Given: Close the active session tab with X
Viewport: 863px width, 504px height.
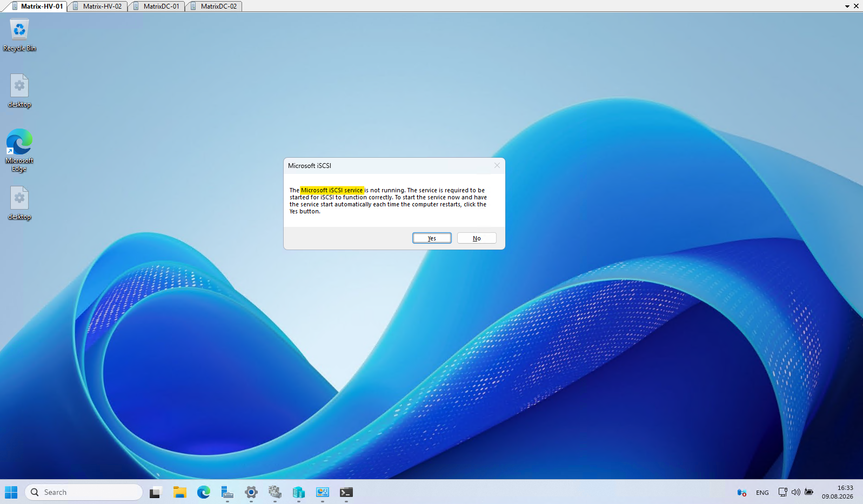Looking at the screenshot, I should [x=856, y=6].
